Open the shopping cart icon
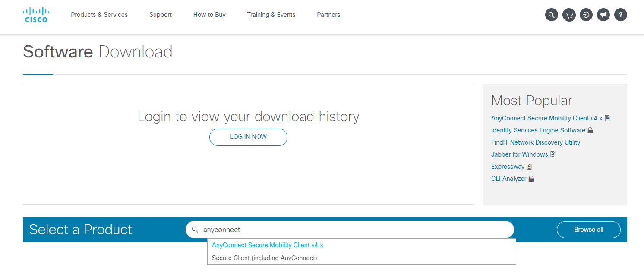644x277 pixels. pyautogui.click(x=569, y=15)
